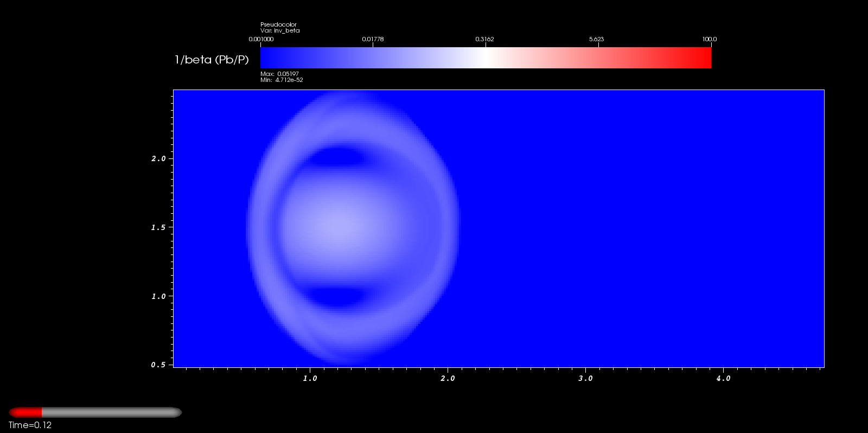
Task: Click the legend tick label '100.0'
Action: coord(710,39)
